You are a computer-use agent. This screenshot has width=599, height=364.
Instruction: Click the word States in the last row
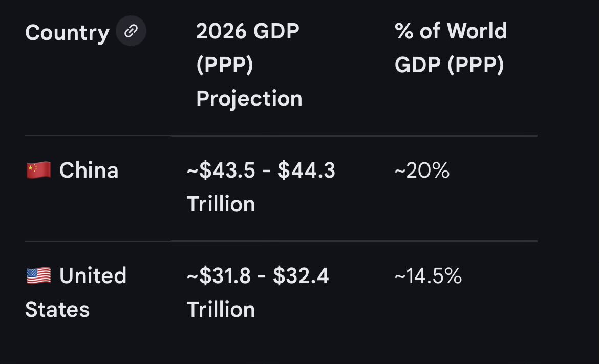click(57, 309)
